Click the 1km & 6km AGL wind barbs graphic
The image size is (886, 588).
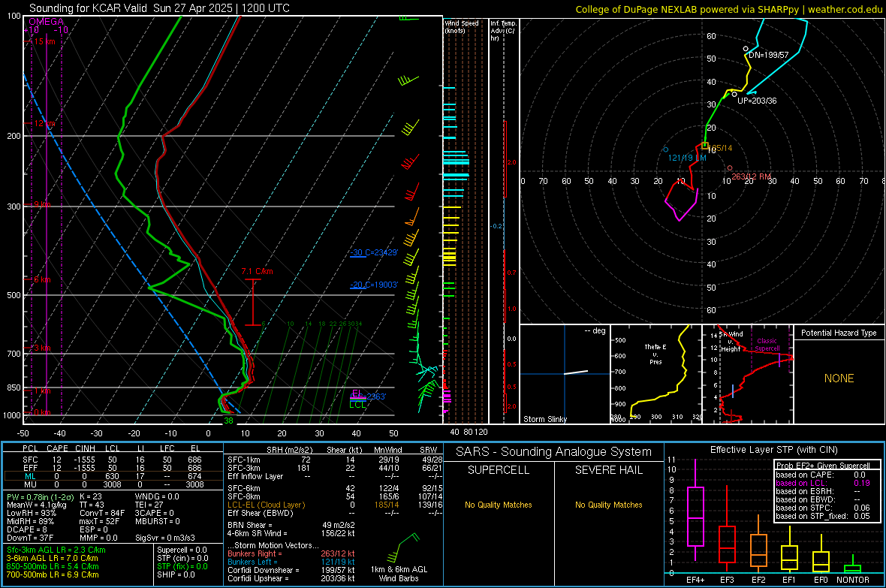tap(403, 547)
